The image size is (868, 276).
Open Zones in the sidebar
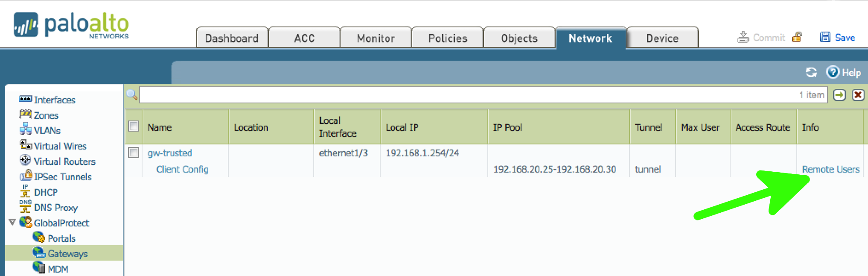[46, 115]
